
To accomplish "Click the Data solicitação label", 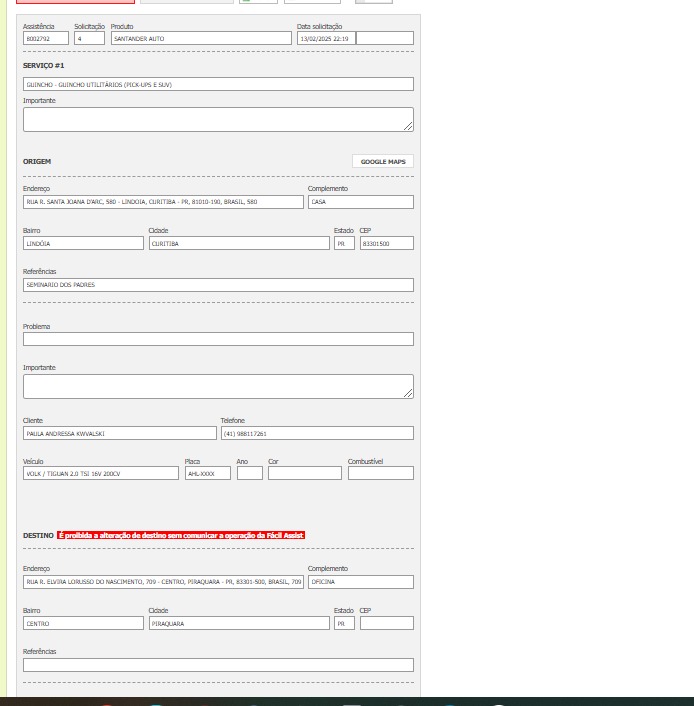I will [x=320, y=27].
